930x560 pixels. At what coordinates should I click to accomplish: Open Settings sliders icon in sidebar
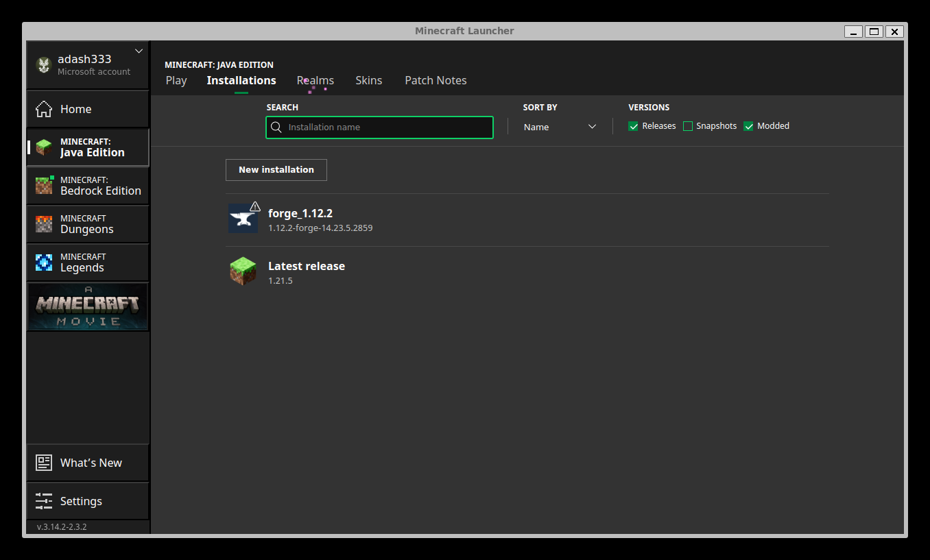point(44,501)
